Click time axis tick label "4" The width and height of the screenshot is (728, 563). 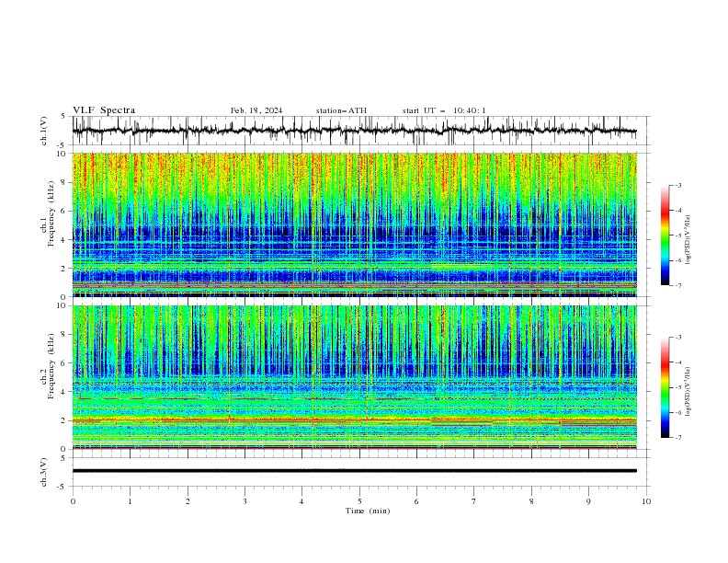(301, 501)
